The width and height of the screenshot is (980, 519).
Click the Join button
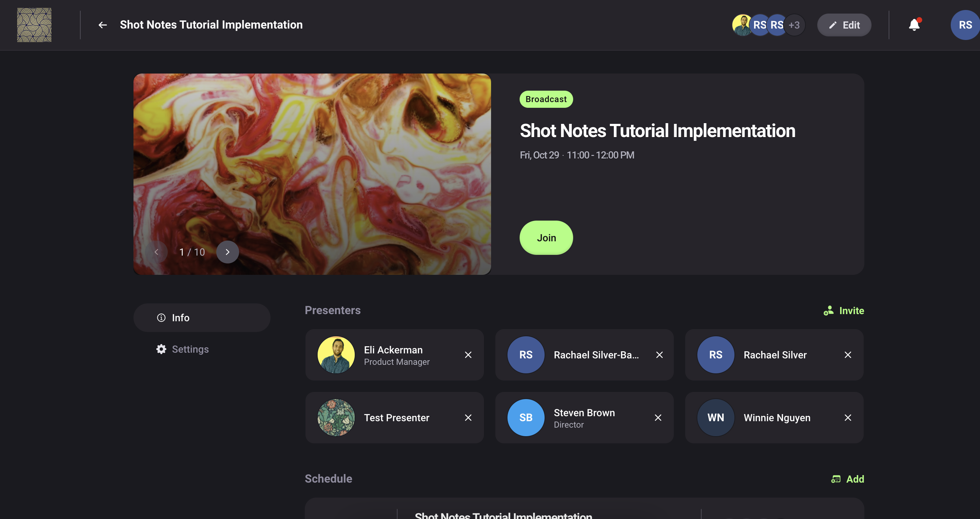(546, 238)
